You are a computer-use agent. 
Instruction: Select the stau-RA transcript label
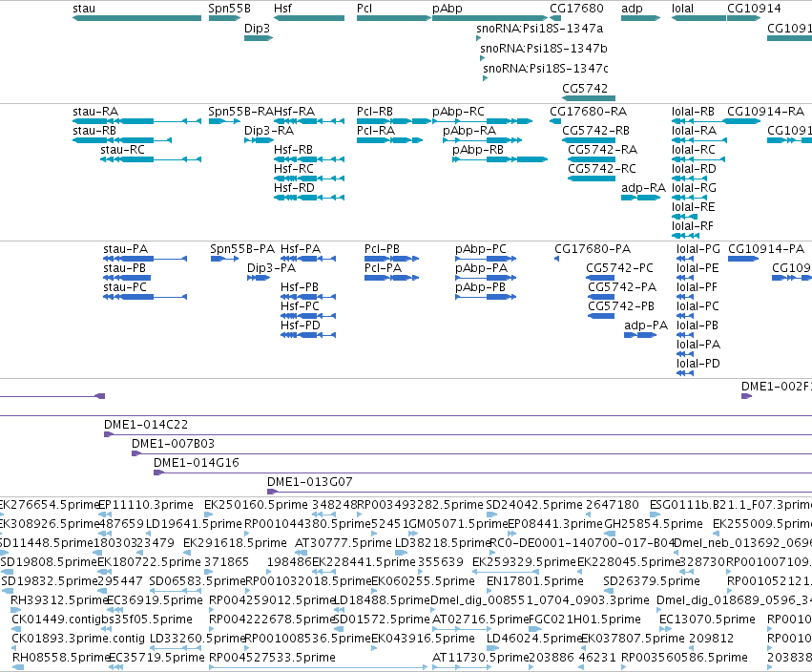[95, 112]
